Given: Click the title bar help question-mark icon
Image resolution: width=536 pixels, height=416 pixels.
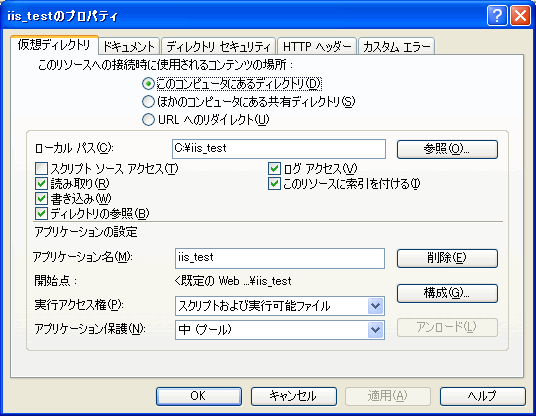Looking at the screenshot, I should click(497, 16).
